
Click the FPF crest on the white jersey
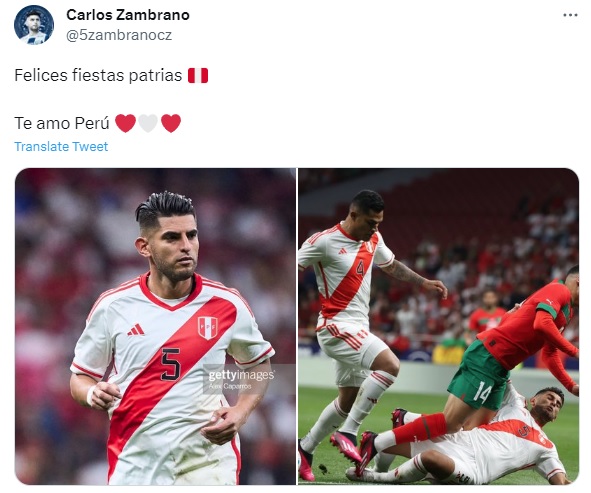tap(208, 328)
